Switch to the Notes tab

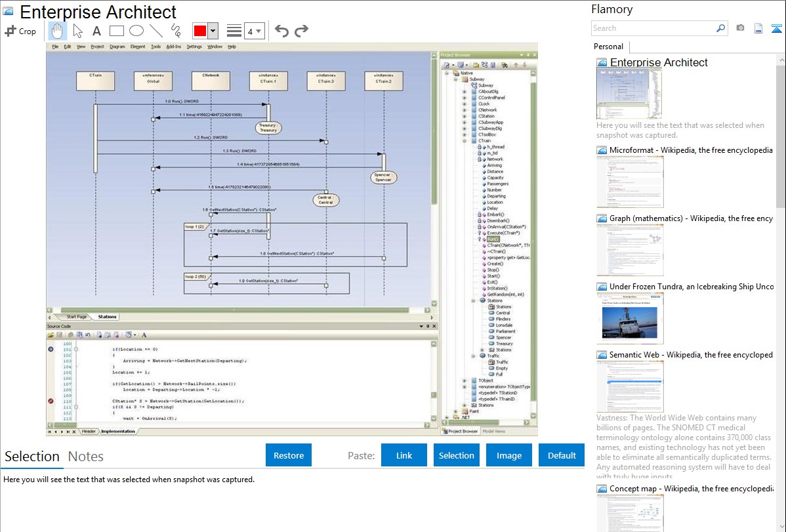[86, 457]
